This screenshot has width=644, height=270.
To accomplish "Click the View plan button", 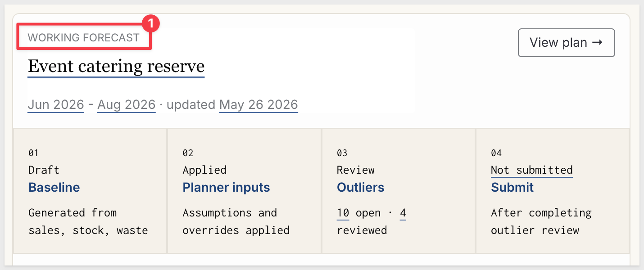I will pos(566,43).
